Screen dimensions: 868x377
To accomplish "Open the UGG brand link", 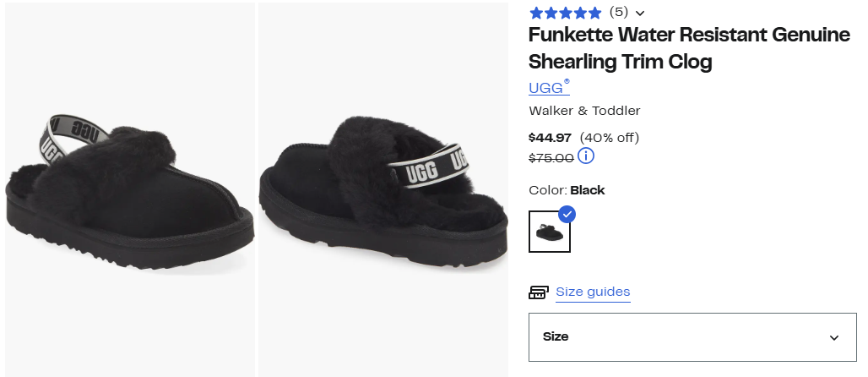I will pyautogui.click(x=547, y=88).
